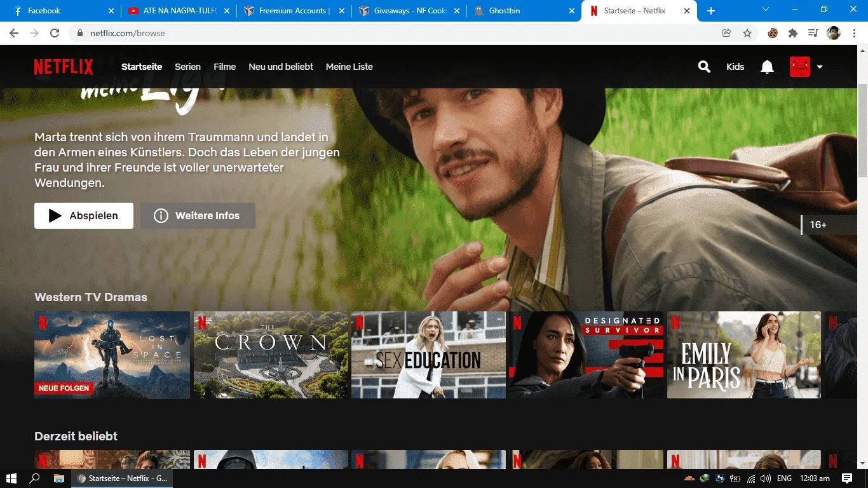Open Meine Liste

coord(349,67)
